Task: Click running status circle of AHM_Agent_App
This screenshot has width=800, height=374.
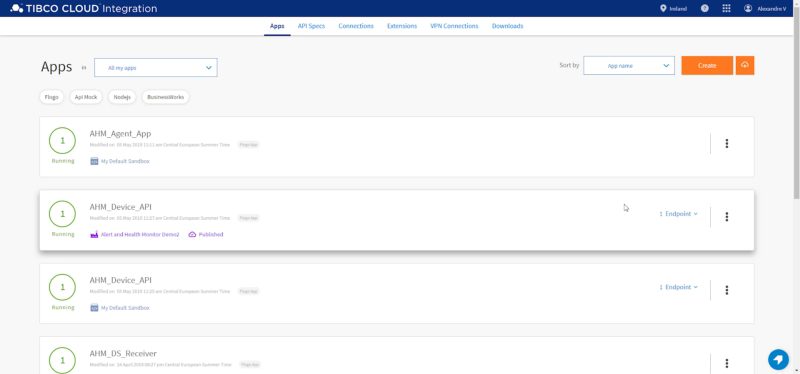Action: pyautogui.click(x=62, y=140)
